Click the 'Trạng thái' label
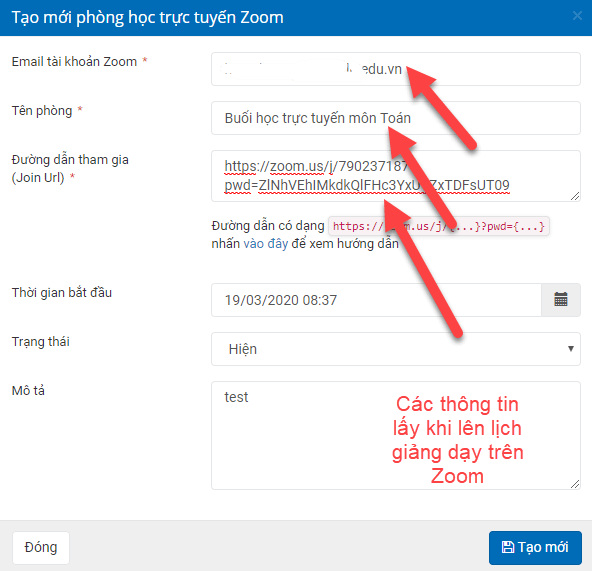Viewport: 592px width, 571px height. pyautogui.click(x=41, y=342)
